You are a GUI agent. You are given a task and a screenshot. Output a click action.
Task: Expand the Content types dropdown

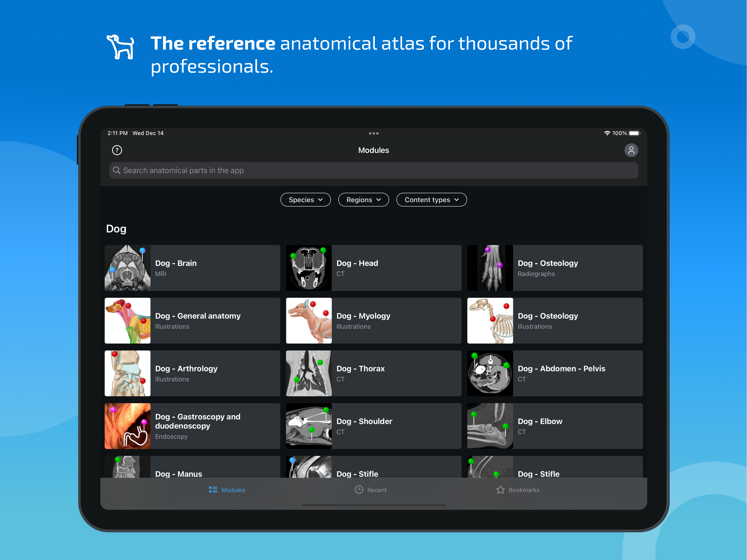pos(431,200)
